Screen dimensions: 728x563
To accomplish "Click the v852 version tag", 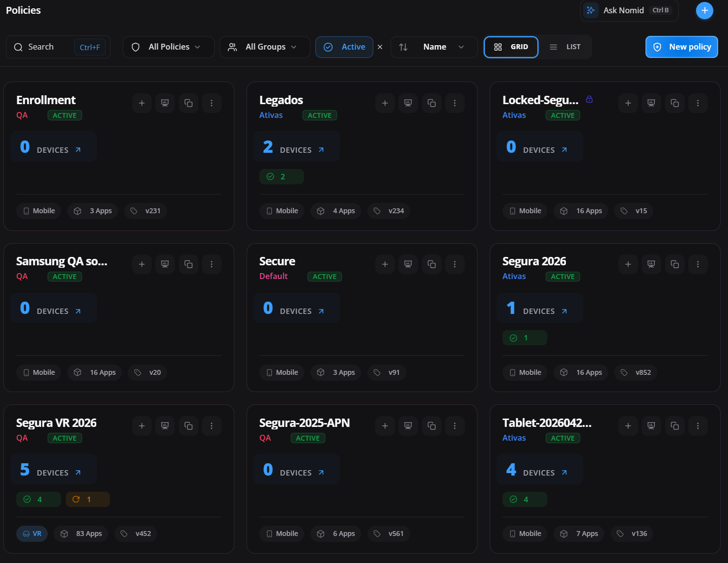I will click(x=636, y=373).
